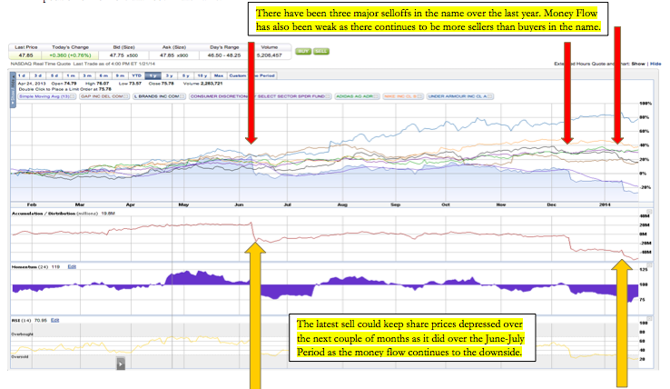Viewport: 670px width, 389px height.
Task: Select the 9 m time range tab
Action: (120, 76)
